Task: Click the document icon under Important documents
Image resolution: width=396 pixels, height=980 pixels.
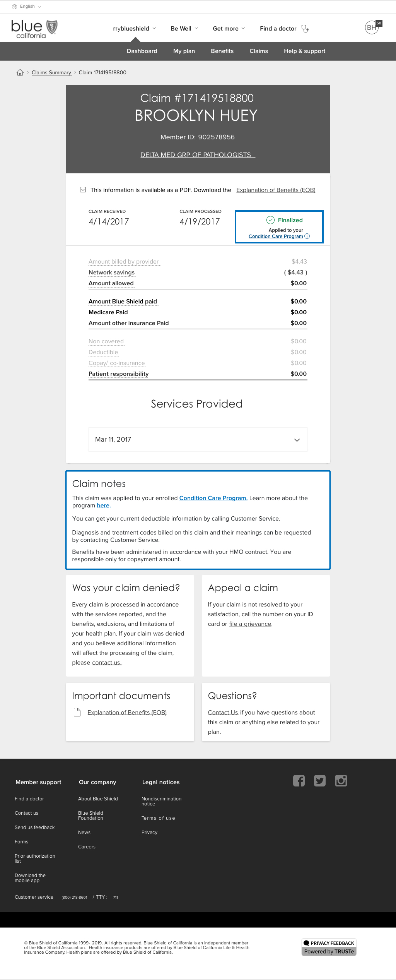Action: click(x=77, y=712)
